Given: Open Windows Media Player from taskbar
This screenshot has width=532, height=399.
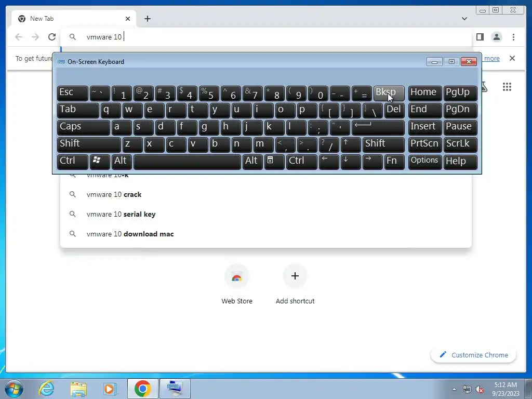Looking at the screenshot, I should pyautogui.click(x=110, y=389).
